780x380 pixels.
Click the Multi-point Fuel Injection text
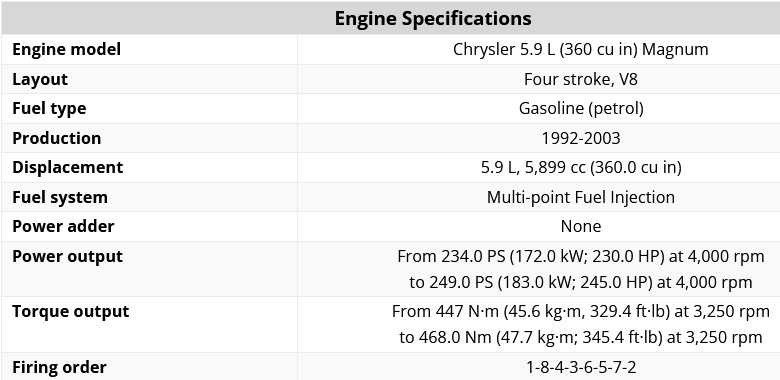tap(581, 197)
